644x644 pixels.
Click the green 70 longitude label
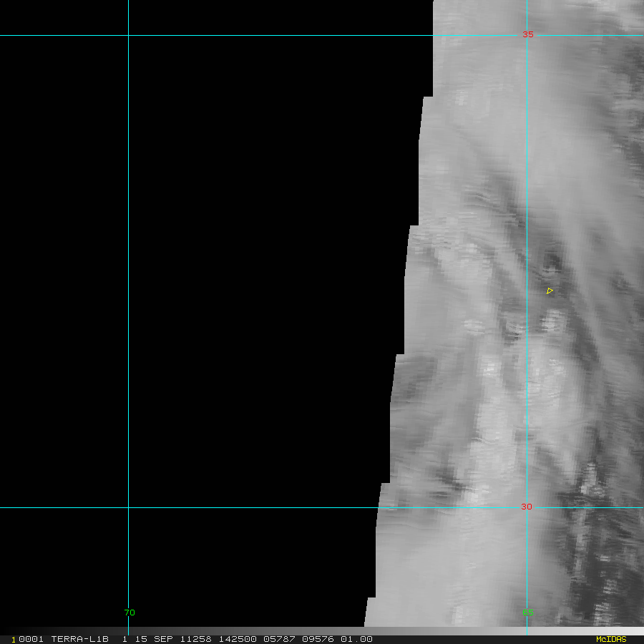pyautogui.click(x=129, y=613)
